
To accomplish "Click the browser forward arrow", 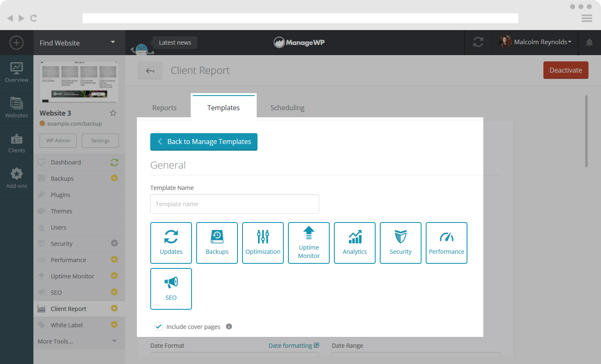I will [22, 18].
